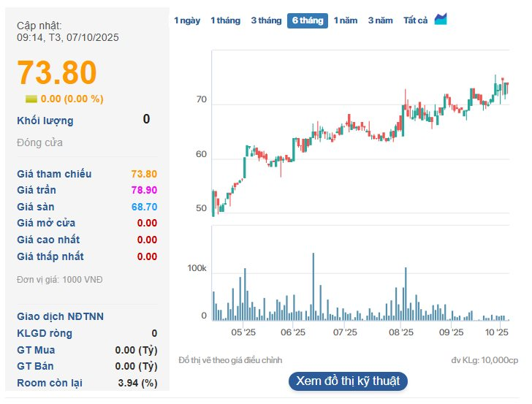Show Tất cả price history

pyautogui.click(x=415, y=20)
